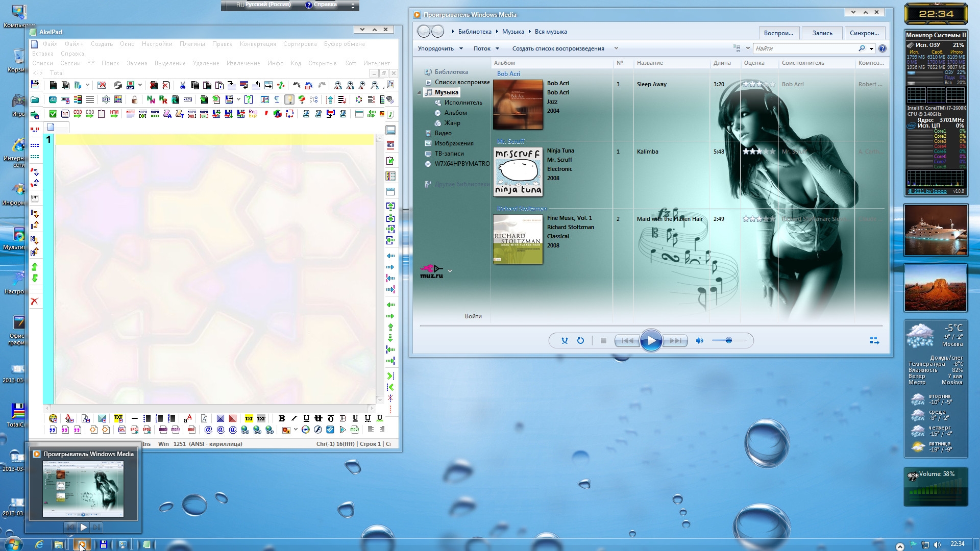Click the underline formatting icon
This screenshot has width=980, height=551.
[x=306, y=418]
